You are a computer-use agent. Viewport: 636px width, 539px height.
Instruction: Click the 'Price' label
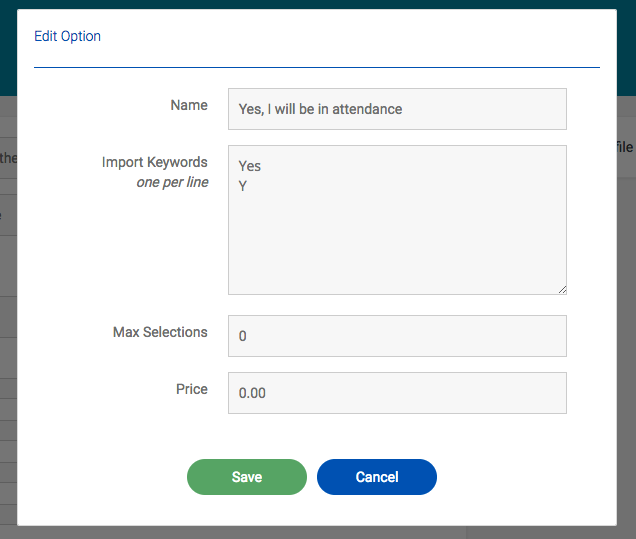[192, 389]
